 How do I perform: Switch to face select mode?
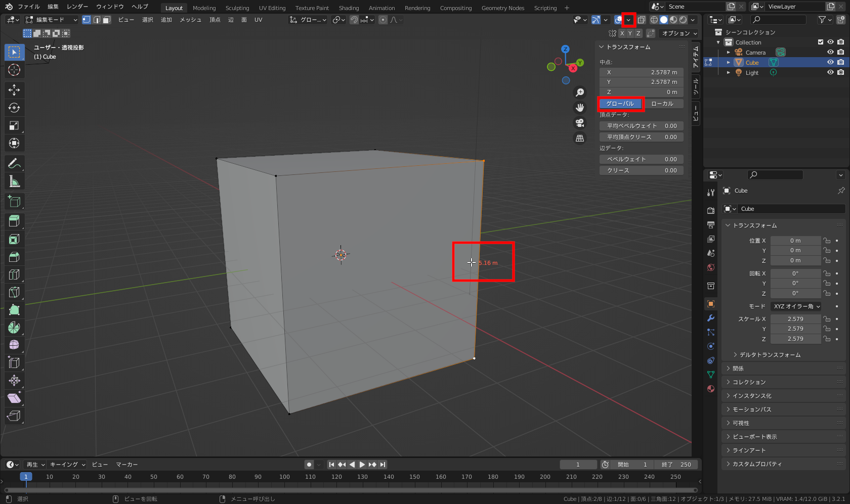(x=106, y=20)
